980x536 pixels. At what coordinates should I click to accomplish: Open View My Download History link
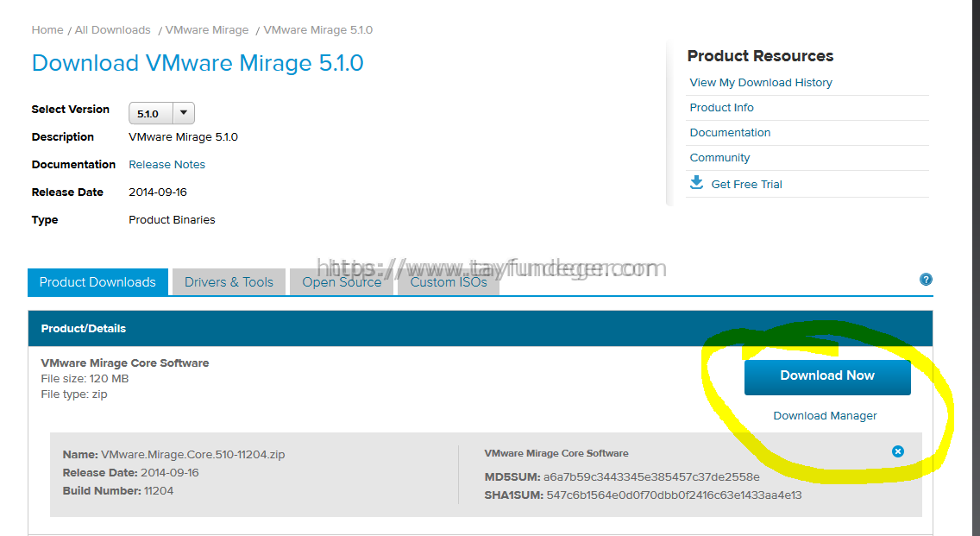(761, 83)
